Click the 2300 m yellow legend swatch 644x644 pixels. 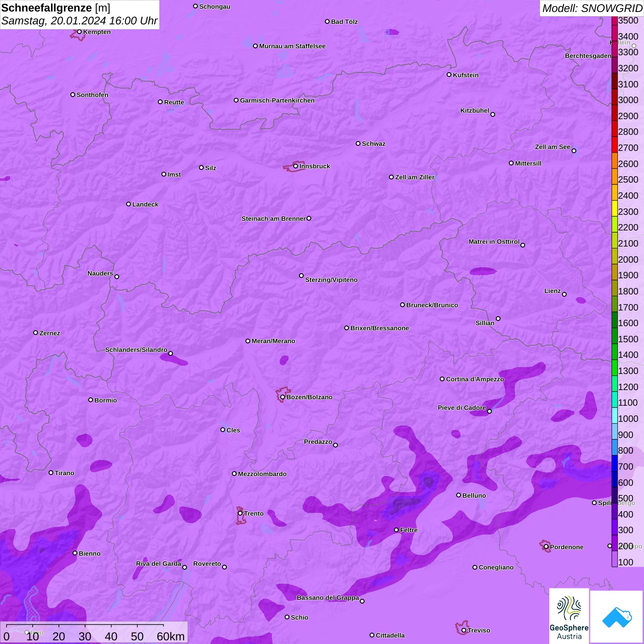pyautogui.click(x=615, y=208)
